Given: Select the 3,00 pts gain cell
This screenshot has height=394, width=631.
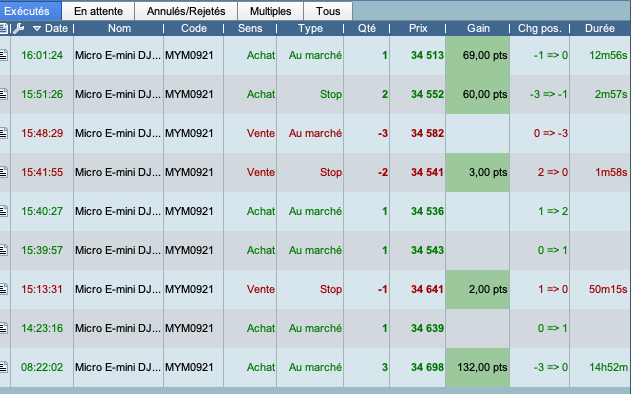Looking at the screenshot, I should [478, 172].
